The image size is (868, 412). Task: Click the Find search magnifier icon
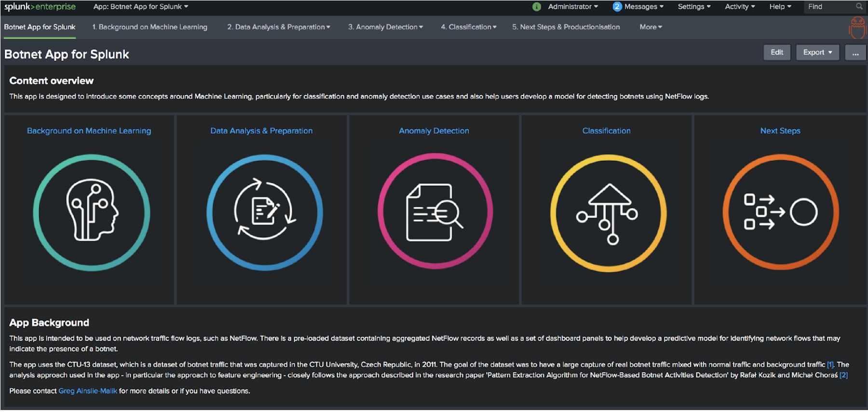click(x=859, y=7)
